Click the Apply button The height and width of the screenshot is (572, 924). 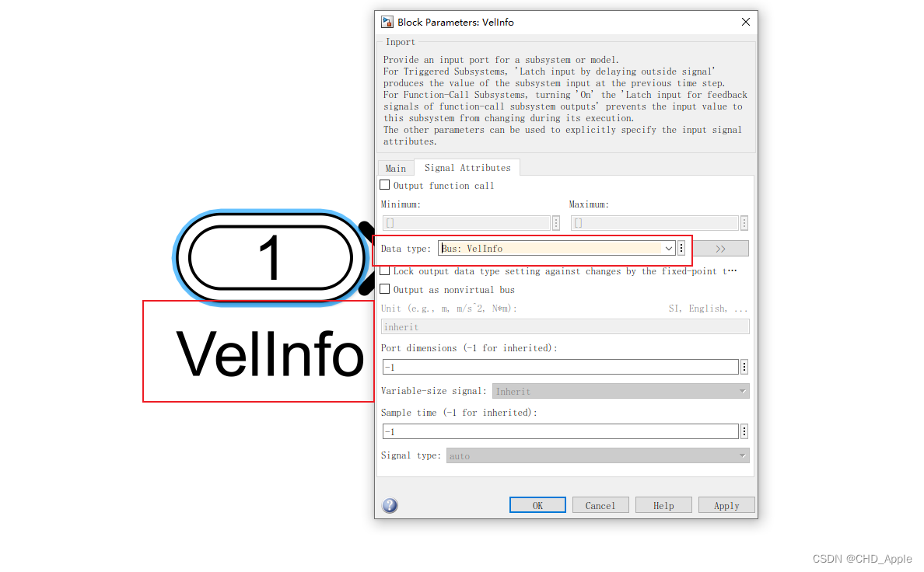726,505
